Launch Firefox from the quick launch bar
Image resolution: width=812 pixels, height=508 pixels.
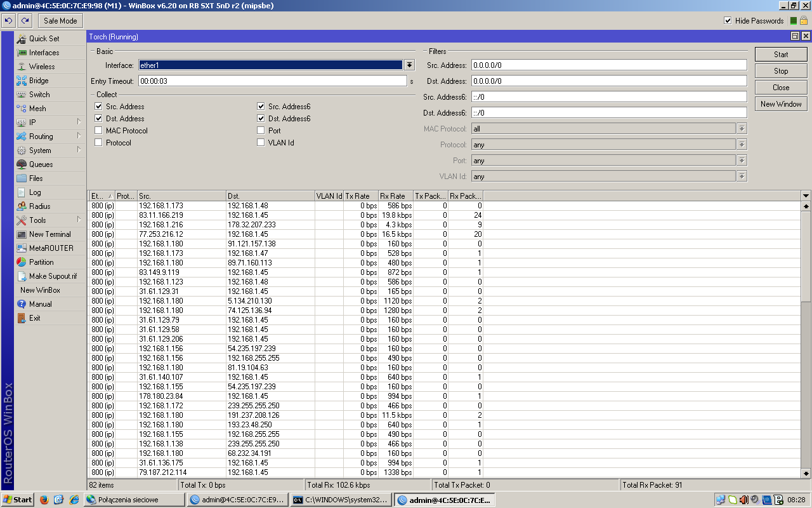(44, 500)
